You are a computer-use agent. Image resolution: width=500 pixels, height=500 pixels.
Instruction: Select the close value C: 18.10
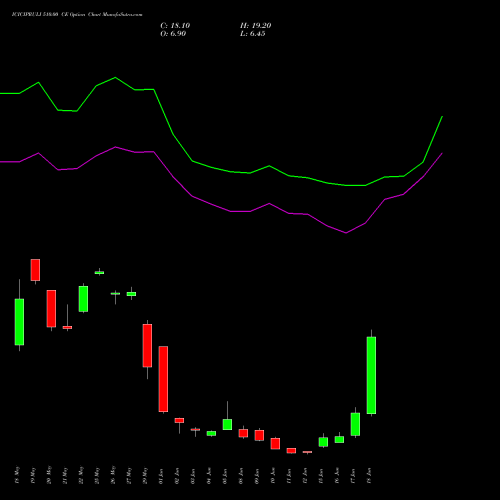tap(175, 26)
